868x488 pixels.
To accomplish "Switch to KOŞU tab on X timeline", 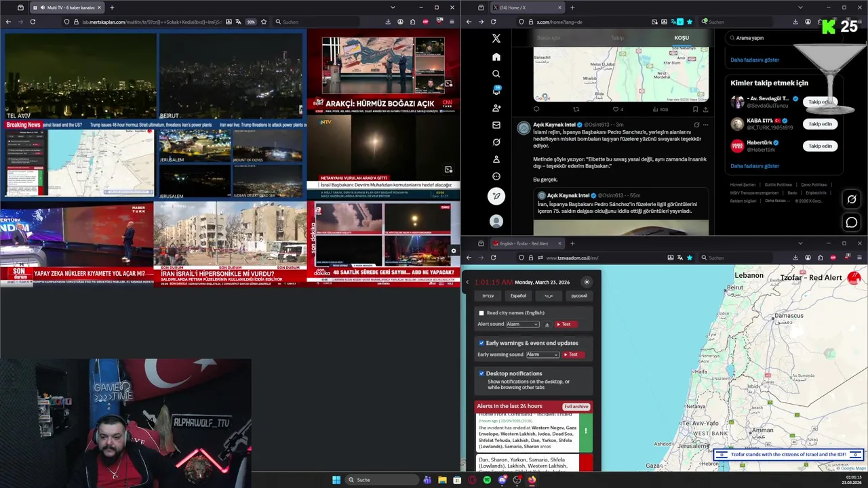I will (x=682, y=38).
